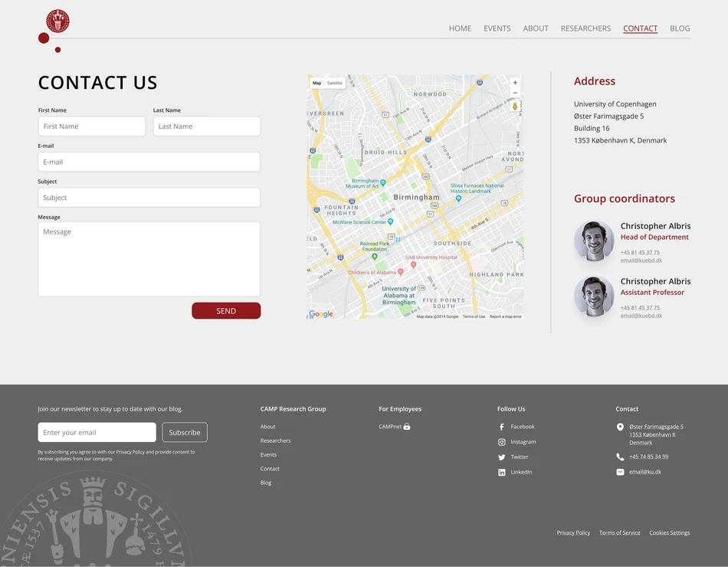Click the Instagram icon in footer
This screenshot has width=728, height=567.
click(501, 442)
